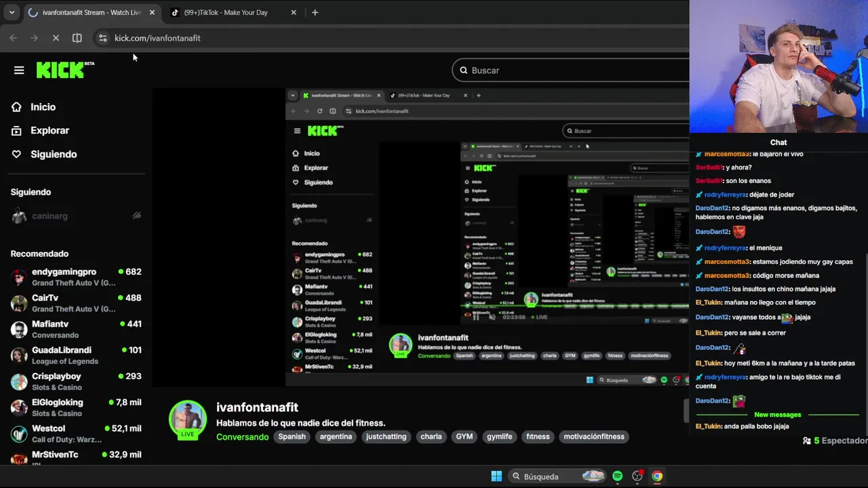Open a new browser tab with plus
Screen dimensions: 868x488
coord(315,12)
